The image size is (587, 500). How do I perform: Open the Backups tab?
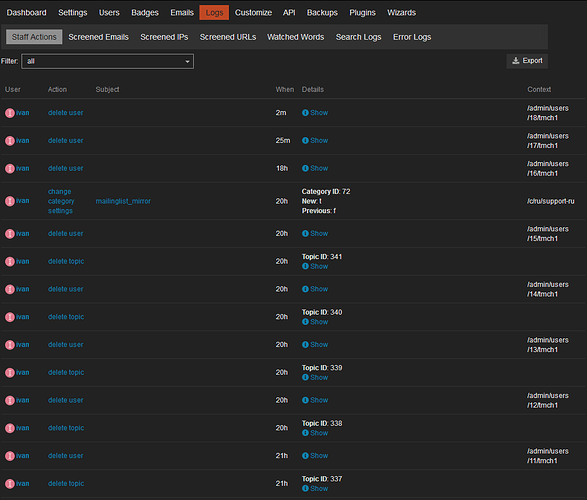click(x=322, y=13)
